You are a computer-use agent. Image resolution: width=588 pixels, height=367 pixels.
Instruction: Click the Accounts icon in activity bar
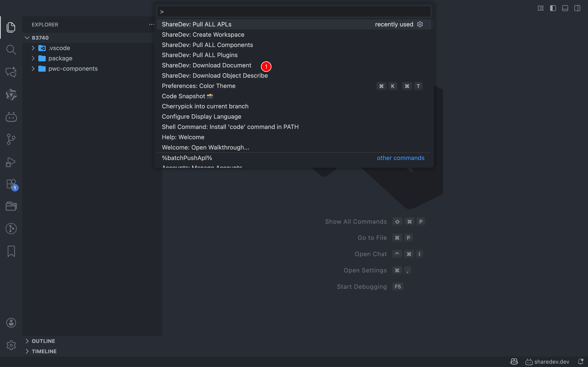[11, 323]
